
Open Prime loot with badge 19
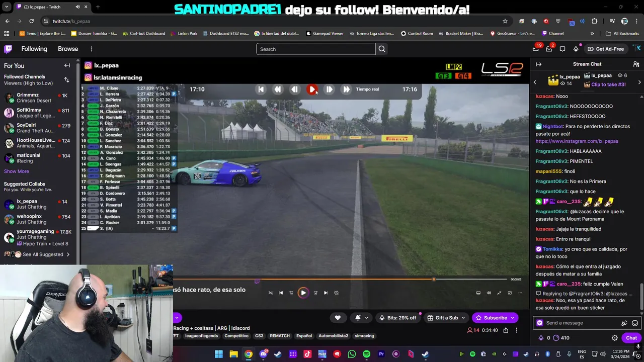click(x=536, y=49)
